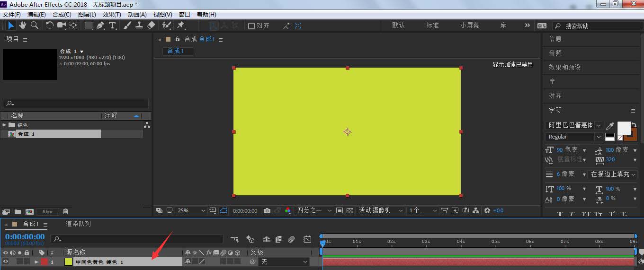This screenshot has width=644, height=270.
Task: Expand the 纯色 folder in project
Action: click(4, 125)
